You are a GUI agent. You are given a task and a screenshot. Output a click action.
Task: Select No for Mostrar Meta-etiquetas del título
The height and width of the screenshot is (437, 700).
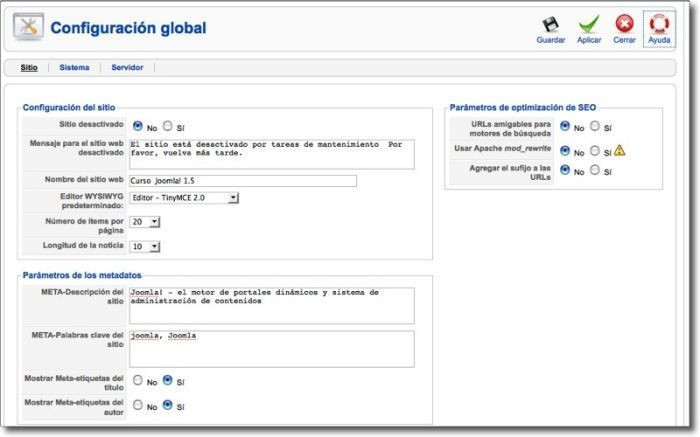point(138,381)
